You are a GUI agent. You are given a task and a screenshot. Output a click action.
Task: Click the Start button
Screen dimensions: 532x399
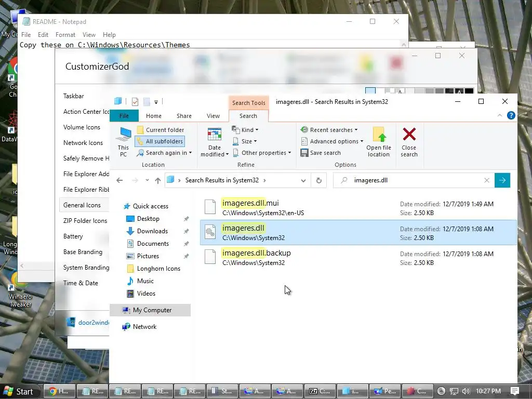tap(19, 392)
